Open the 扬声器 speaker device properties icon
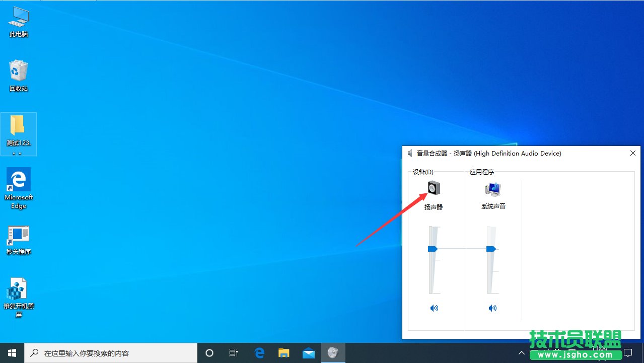Screen dimensions: 644x363 point(434,187)
